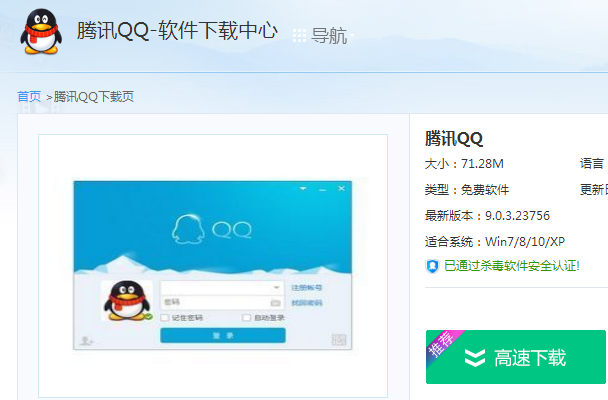
Task: Click the soft keyboard icon in password field
Action: pyautogui.click(x=275, y=303)
